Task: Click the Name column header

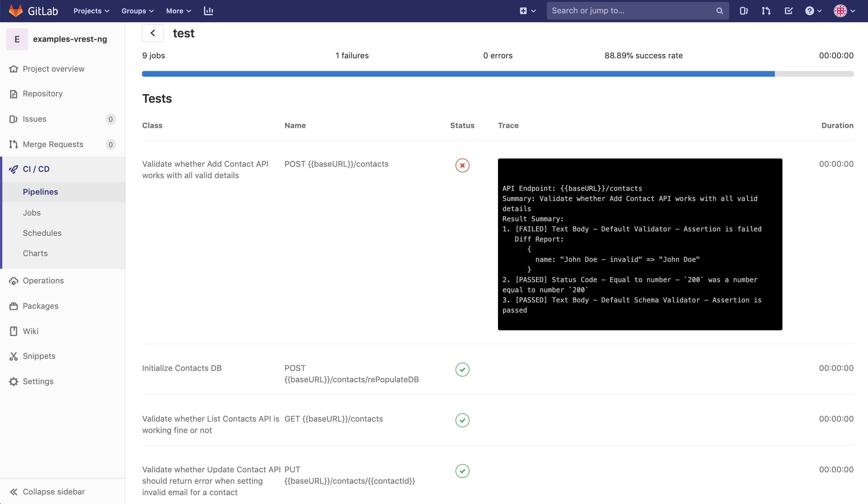Action: coord(295,126)
